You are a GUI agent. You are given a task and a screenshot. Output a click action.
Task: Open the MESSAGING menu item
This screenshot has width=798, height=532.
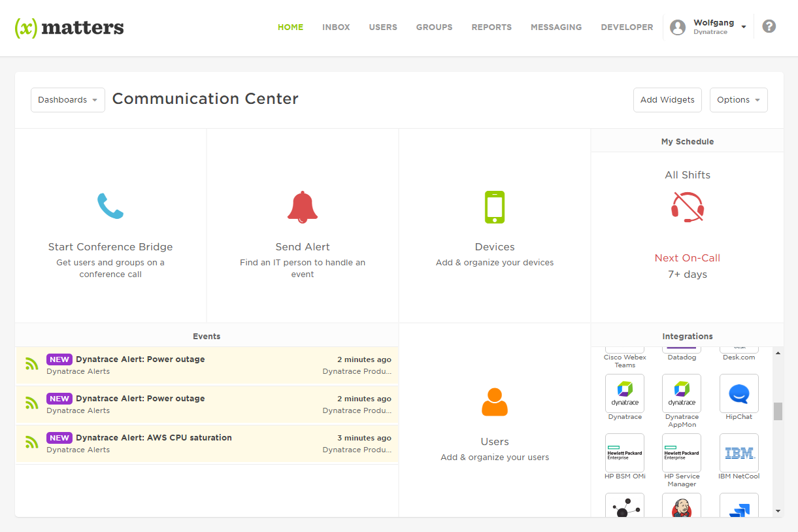(x=556, y=27)
